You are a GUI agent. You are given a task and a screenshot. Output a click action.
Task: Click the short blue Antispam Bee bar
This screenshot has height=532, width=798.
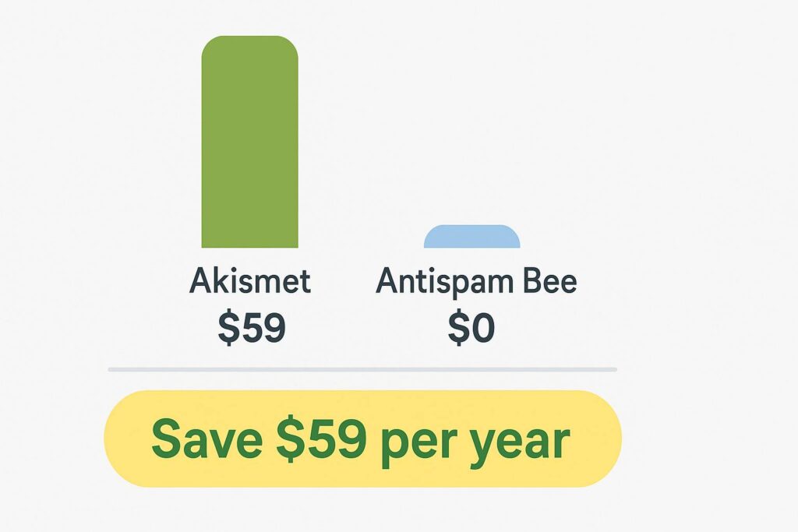471,237
